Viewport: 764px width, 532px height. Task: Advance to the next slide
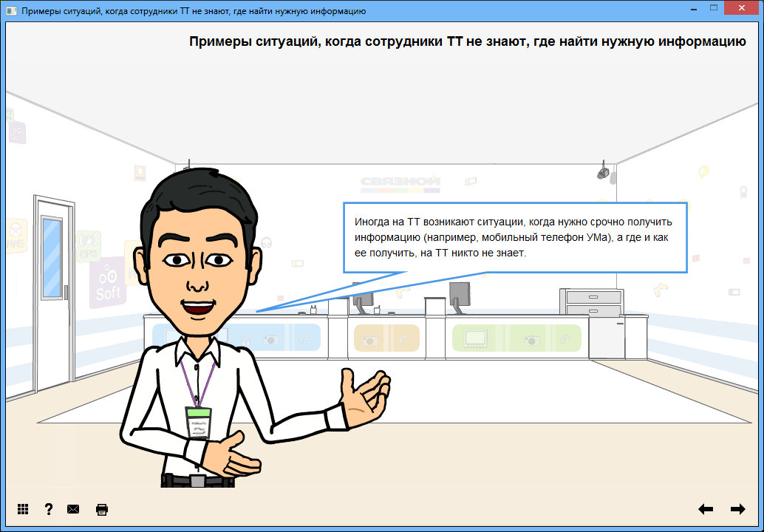tap(737, 509)
